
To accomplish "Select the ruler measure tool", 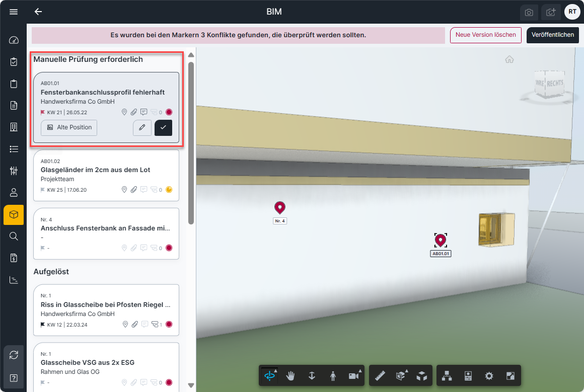I will pyautogui.click(x=380, y=376).
